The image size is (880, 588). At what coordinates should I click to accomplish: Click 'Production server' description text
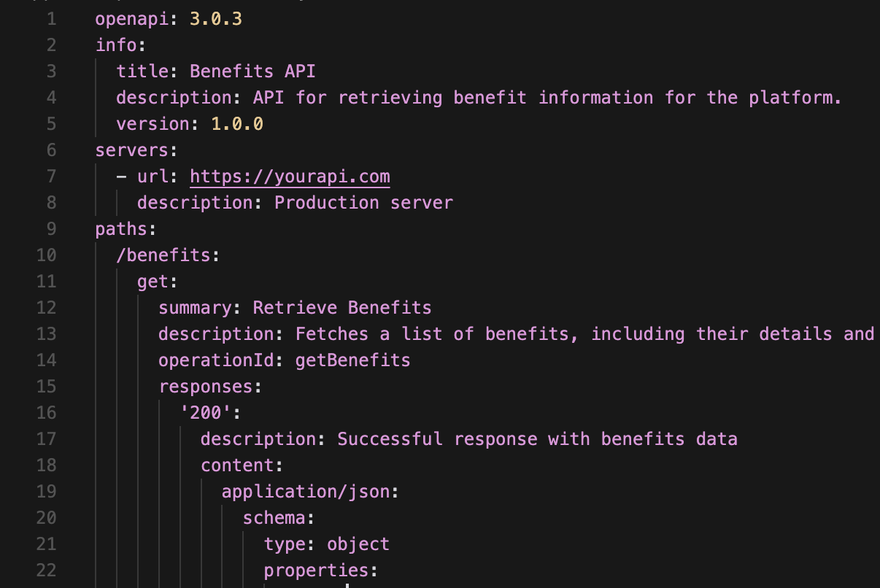click(x=363, y=203)
